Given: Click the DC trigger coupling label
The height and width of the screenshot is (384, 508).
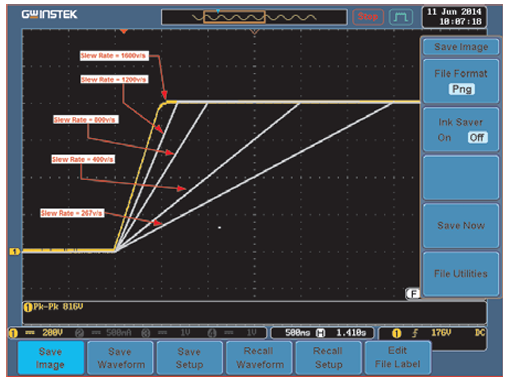Looking at the screenshot, I should tap(480, 332).
